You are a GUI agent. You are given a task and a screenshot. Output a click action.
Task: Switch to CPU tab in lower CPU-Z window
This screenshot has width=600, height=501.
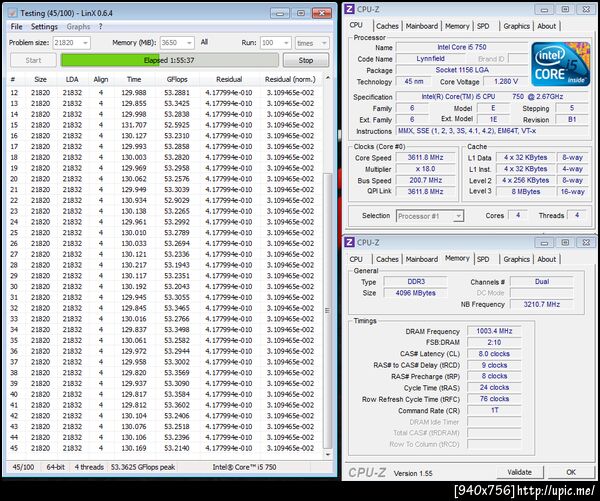click(x=356, y=259)
